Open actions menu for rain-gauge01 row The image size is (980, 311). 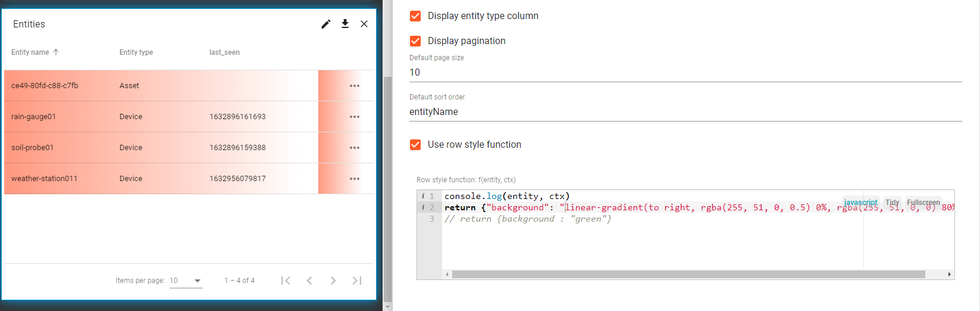[355, 117]
